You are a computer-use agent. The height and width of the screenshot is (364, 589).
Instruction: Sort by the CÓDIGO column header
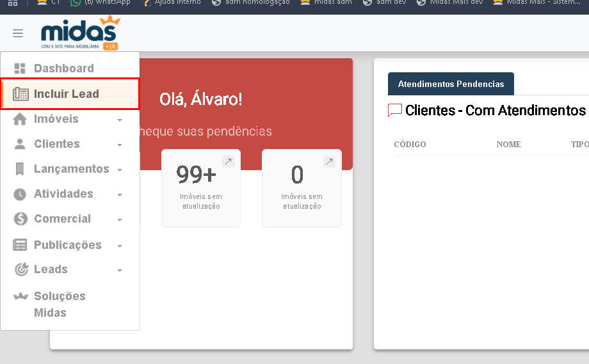(410, 145)
